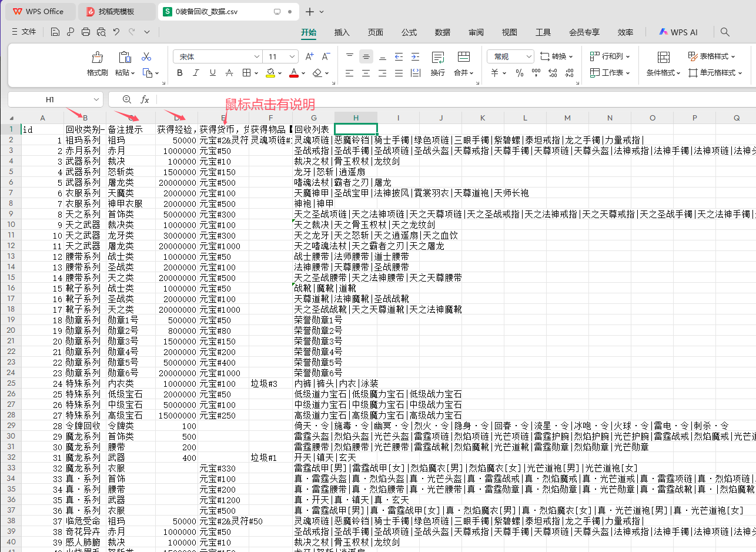756x552 pixels.
Task: Click the Paste (粘贴) clipboard icon
Action: pyautogui.click(x=125, y=57)
